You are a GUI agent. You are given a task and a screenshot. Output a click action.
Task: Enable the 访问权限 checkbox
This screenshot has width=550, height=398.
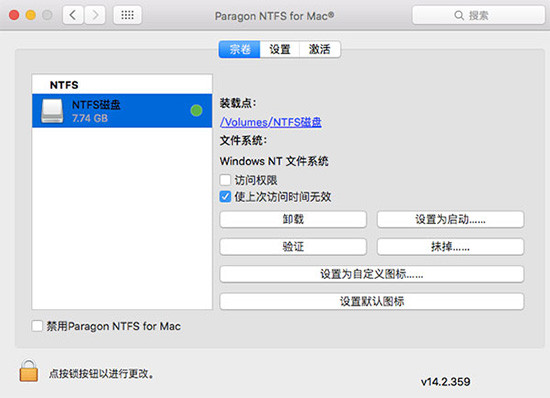225,180
